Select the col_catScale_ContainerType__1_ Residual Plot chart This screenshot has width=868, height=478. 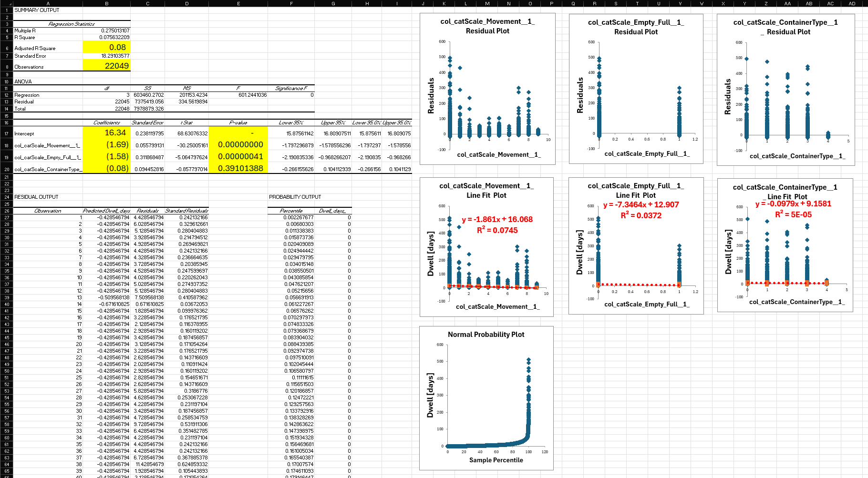tap(785, 90)
